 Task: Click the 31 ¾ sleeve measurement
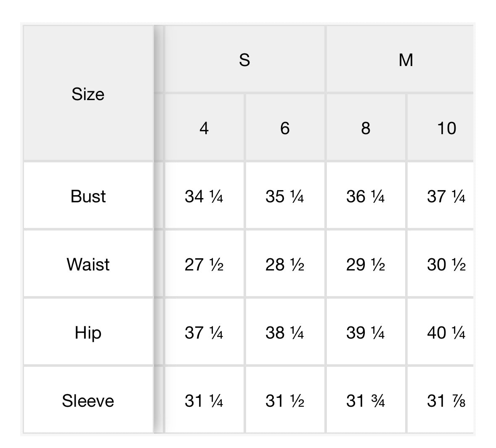366,401
